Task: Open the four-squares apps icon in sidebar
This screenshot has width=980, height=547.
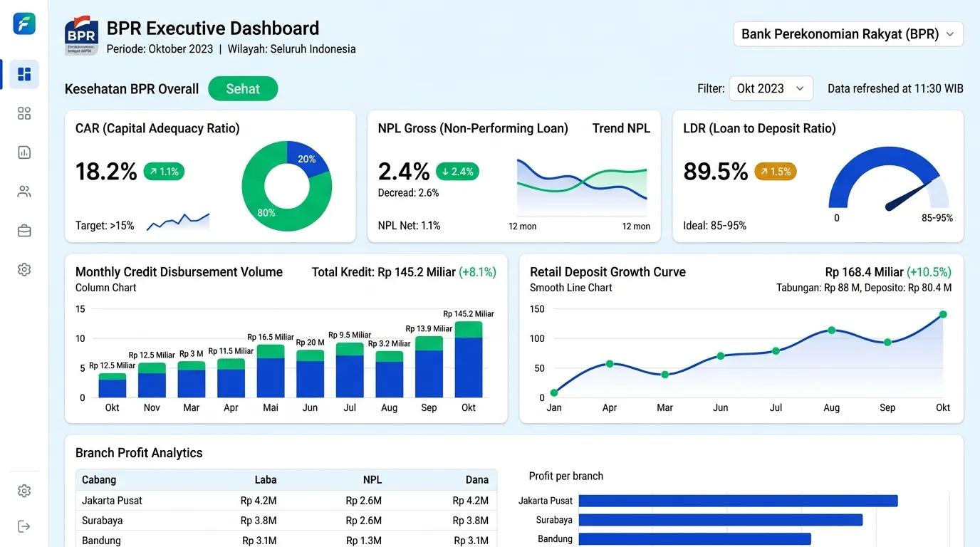Action: click(x=24, y=113)
